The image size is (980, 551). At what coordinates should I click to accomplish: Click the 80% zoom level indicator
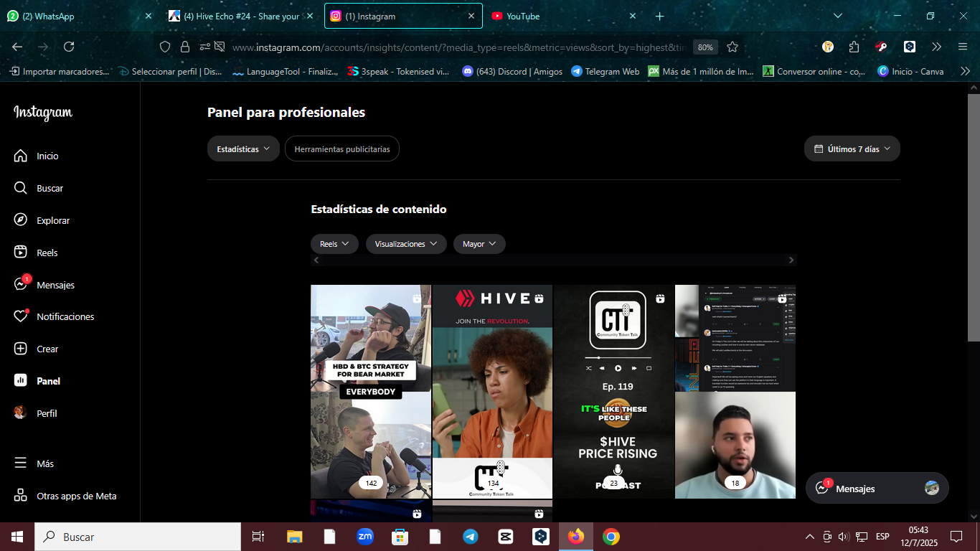[x=705, y=47]
